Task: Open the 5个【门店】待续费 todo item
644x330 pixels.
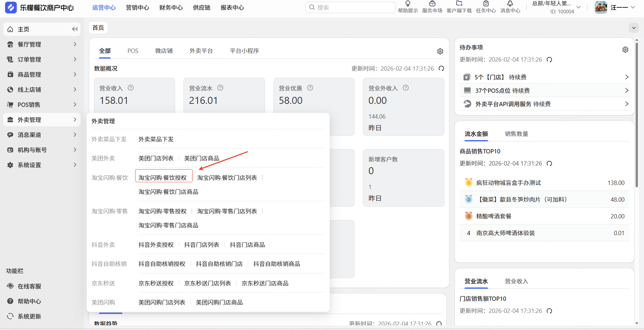Action: [544, 77]
